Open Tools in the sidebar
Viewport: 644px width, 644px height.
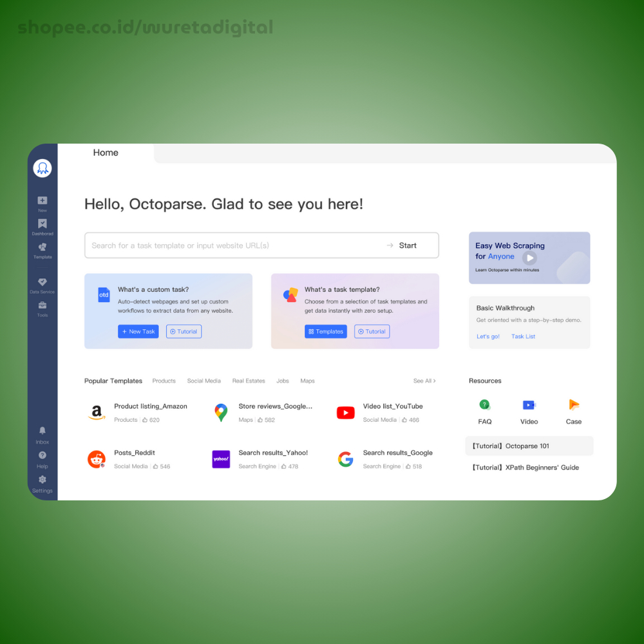pos(43,309)
